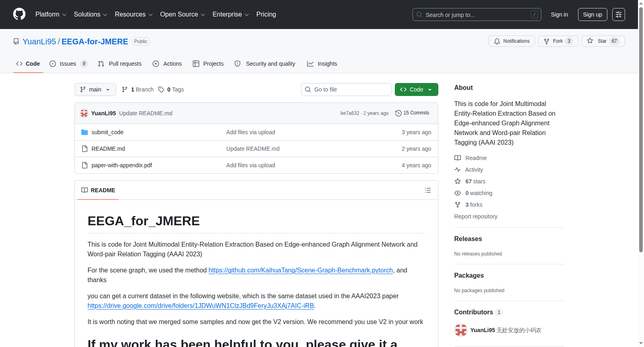The width and height of the screenshot is (644, 347).
Task: Click Report repository link
Action: coord(476,216)
